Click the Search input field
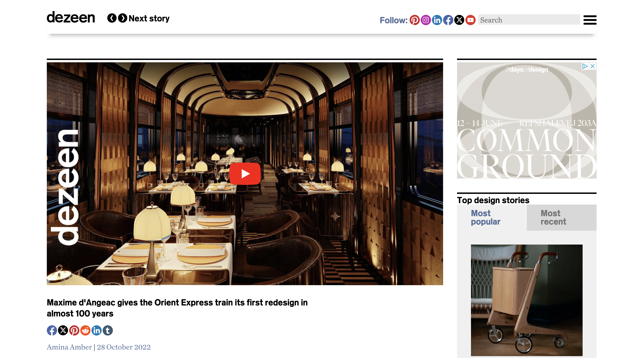644x358 pixels. tap(529, 20)
